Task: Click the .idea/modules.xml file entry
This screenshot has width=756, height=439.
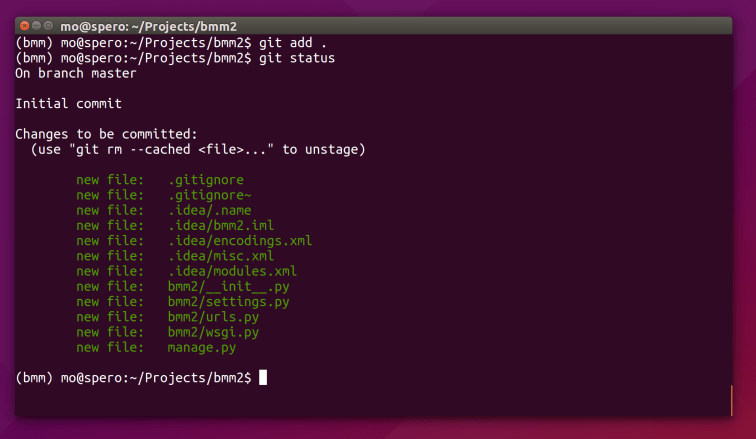Action: [x=232, y=271]
